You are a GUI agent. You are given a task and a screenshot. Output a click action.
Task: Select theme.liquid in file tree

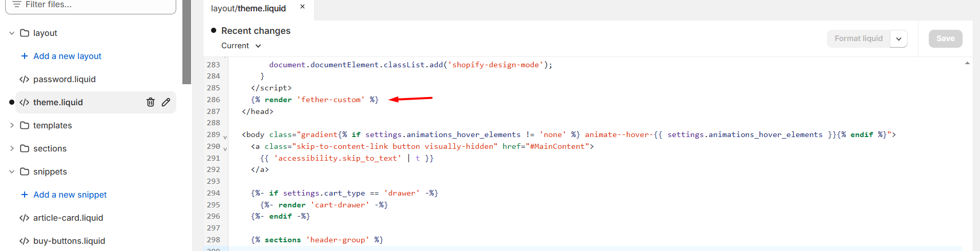(58, 102)
